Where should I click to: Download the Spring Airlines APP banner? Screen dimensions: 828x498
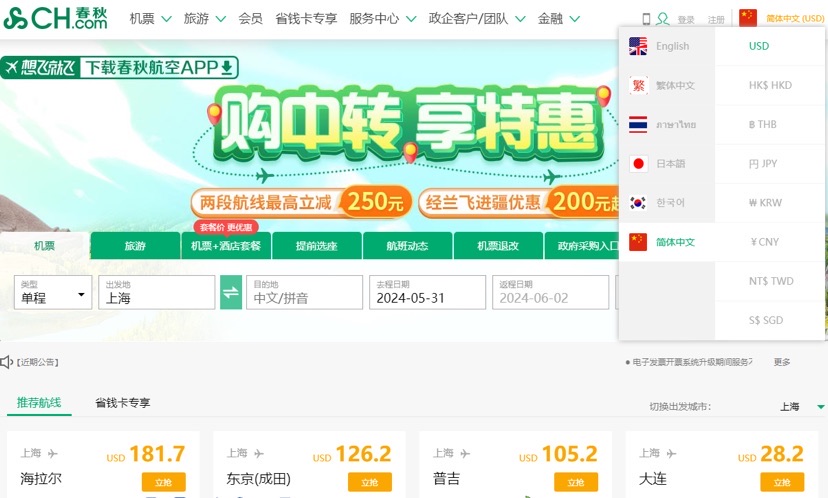coord(119,68)
